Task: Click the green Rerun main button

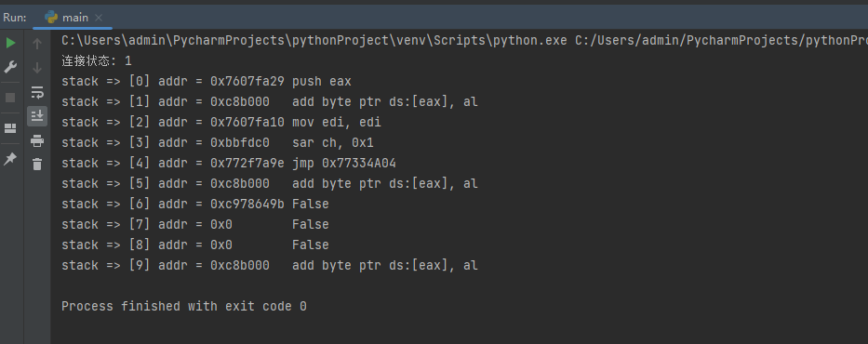Action: [10, 43]
